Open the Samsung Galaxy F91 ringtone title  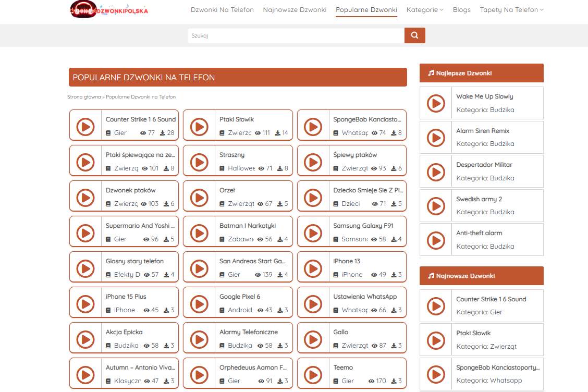click(363, 226)
